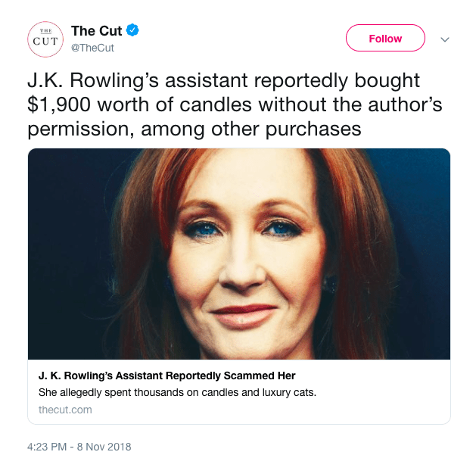Click 'Reportedly Scammed Her' in the card headline
This screenshot has width=476, height=455.
click(x=236, y=376)
